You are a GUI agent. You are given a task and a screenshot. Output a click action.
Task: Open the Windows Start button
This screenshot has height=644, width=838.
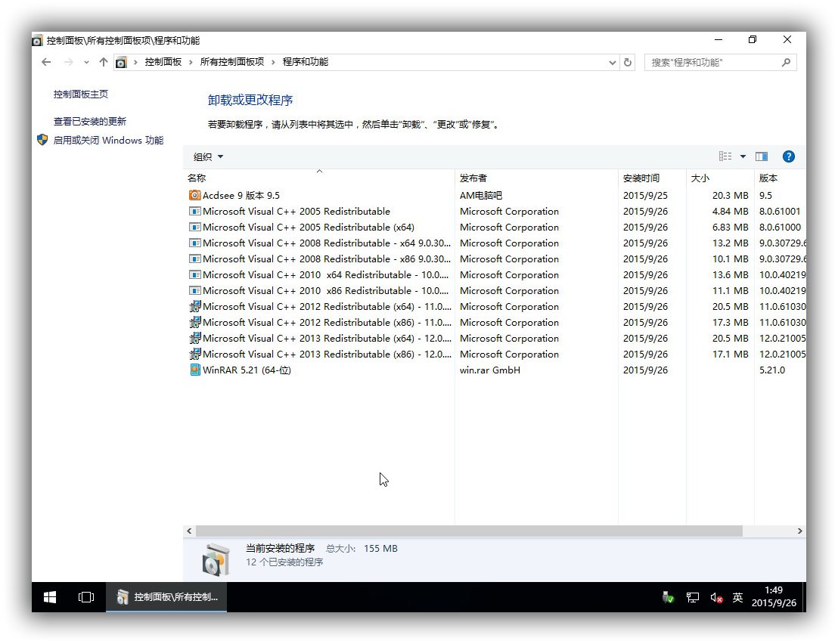tap(50, 597)
